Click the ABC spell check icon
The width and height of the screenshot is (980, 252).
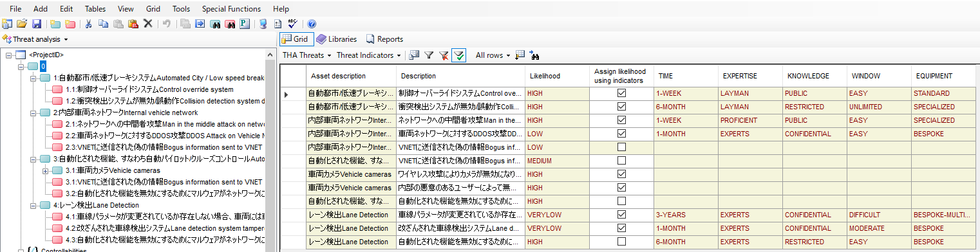click(x=292, y=24)
